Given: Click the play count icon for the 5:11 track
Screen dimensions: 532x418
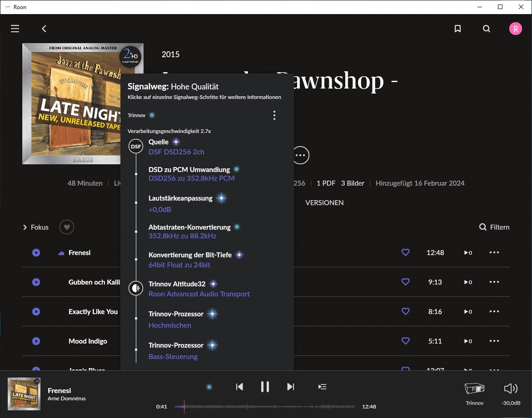Looking at the screenshot, I should 468,341.
